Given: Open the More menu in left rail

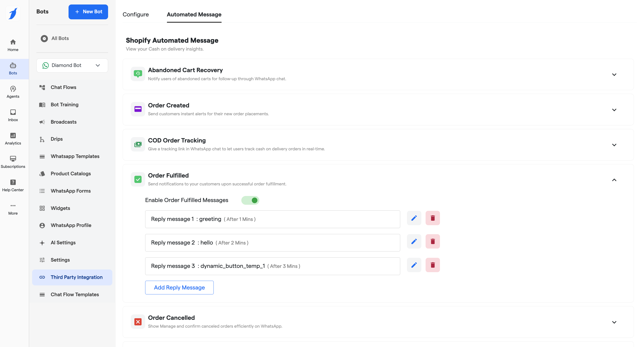Looking at the screenshot, I should coord(13,209).
